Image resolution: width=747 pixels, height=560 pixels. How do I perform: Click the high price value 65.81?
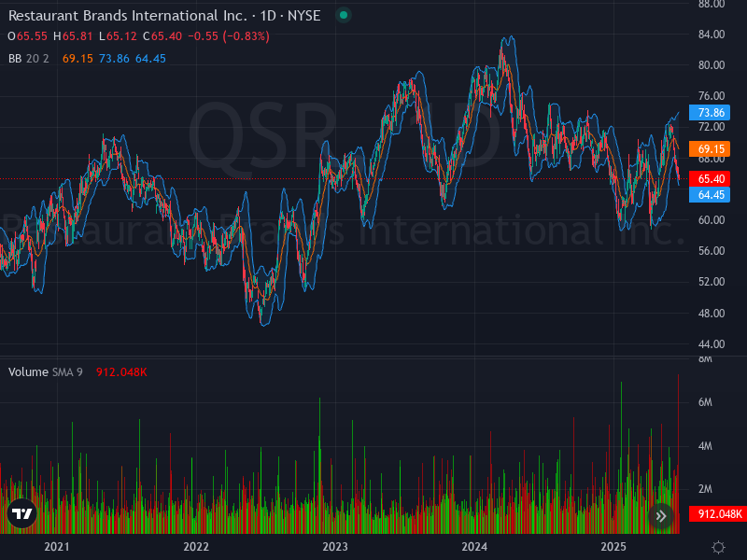click(x=78, y=36)
